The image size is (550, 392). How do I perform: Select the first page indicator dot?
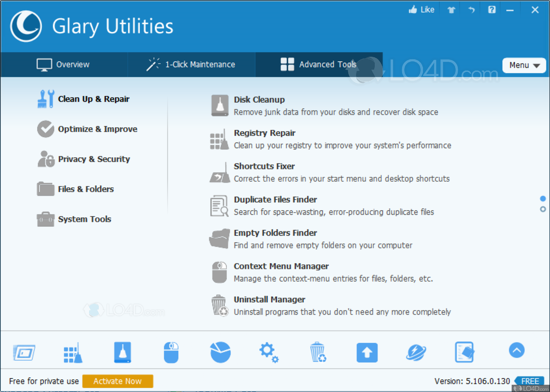click(x=542, y=199)
